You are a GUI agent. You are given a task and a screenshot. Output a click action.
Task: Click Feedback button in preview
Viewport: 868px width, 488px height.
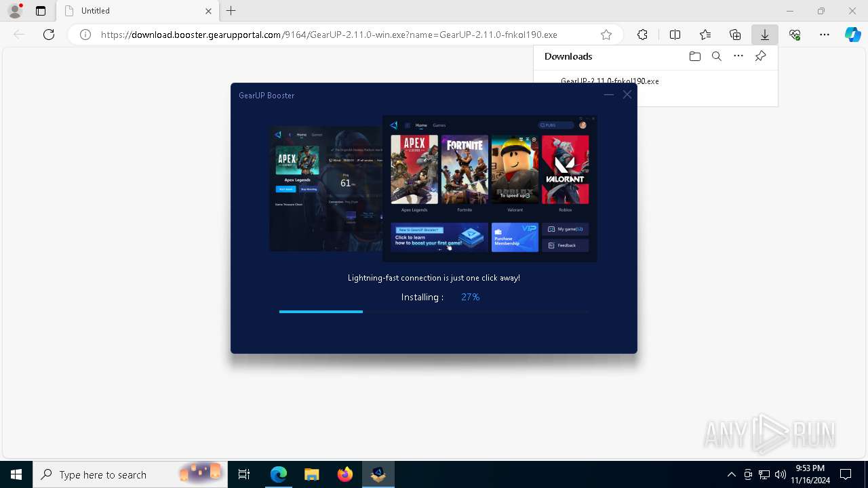click(566, 245)
